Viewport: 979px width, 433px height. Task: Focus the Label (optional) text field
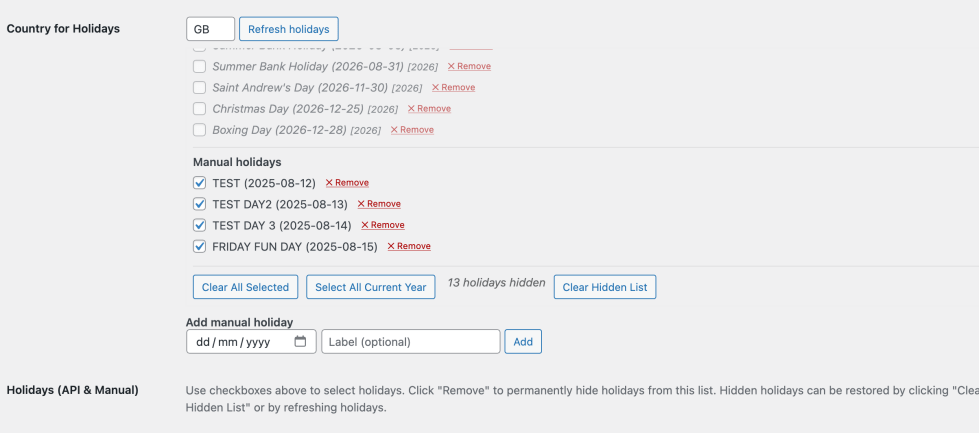(410, 342)
